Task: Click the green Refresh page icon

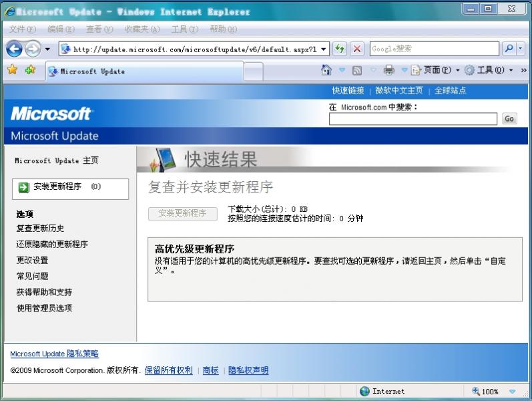Action: point(339,49)
